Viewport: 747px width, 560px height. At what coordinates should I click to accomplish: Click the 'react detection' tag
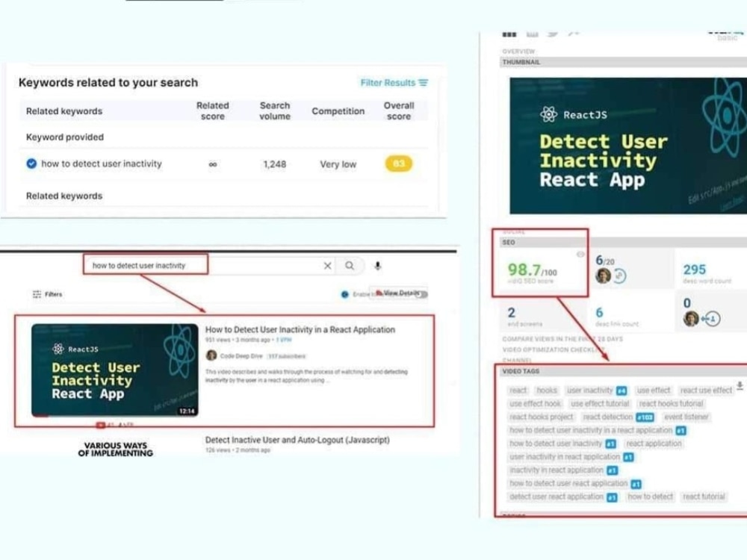(608, 417)
